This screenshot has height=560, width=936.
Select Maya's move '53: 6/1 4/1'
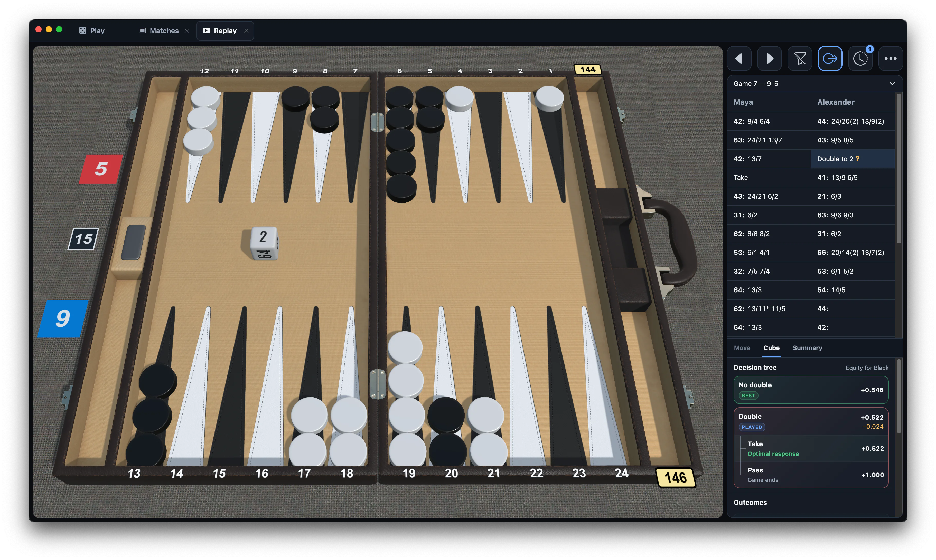coord(769,253)
